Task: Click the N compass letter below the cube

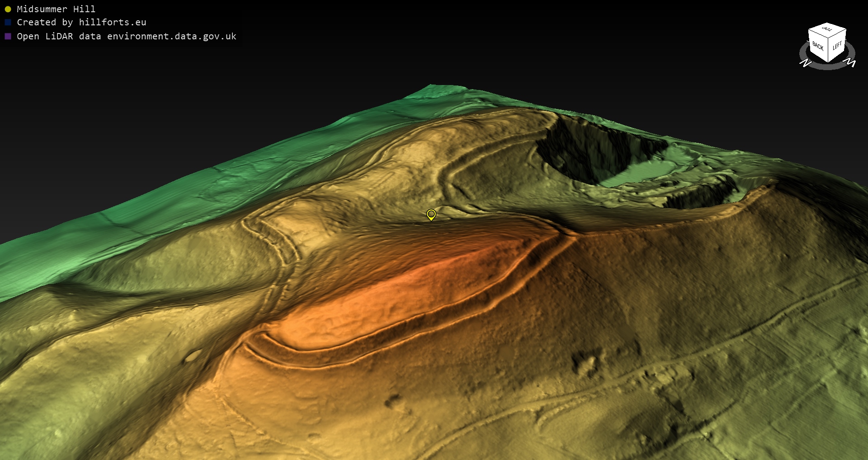Action: 805,63
